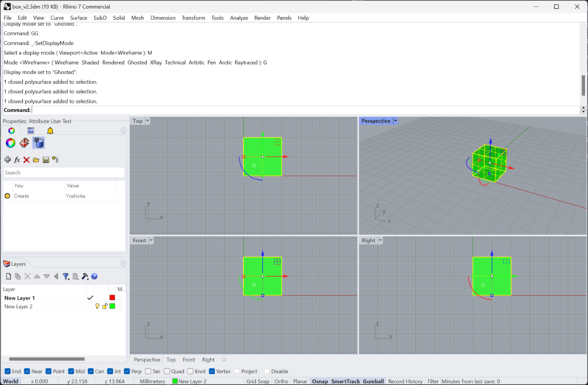Move layer up one parent arrow

click(57, 276)
